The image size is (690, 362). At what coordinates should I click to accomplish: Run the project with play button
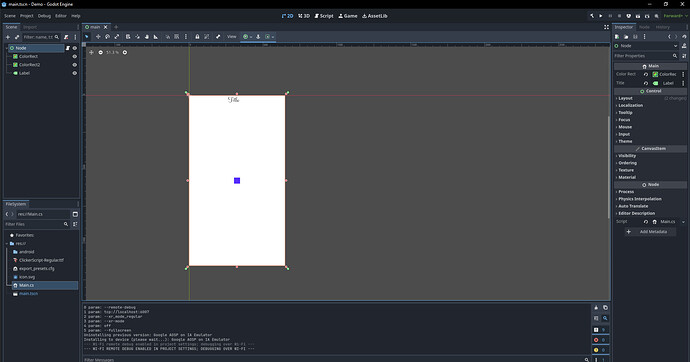coord(601,16)
